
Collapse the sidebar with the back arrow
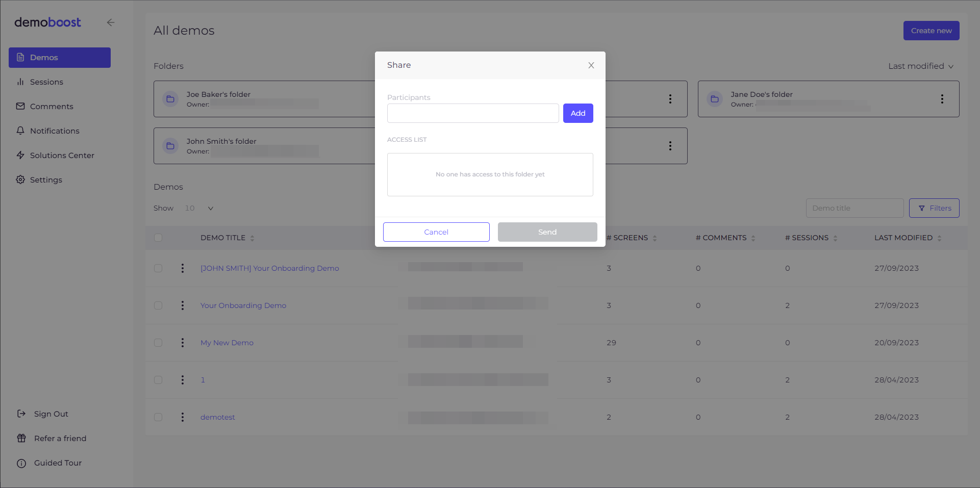click(x=111, y=22)
